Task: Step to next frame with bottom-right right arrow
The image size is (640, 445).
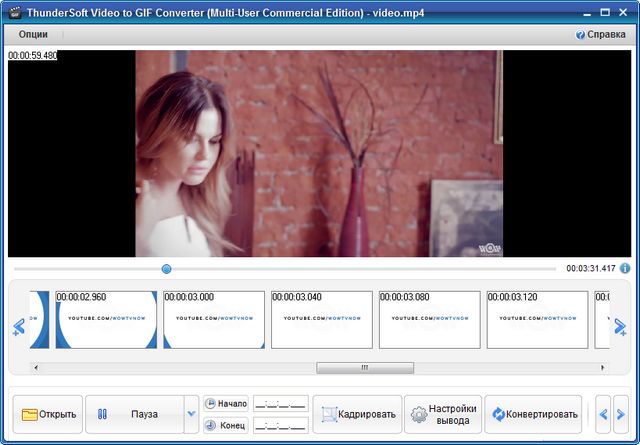Action: pyautogui.click(x=621, y=414)
